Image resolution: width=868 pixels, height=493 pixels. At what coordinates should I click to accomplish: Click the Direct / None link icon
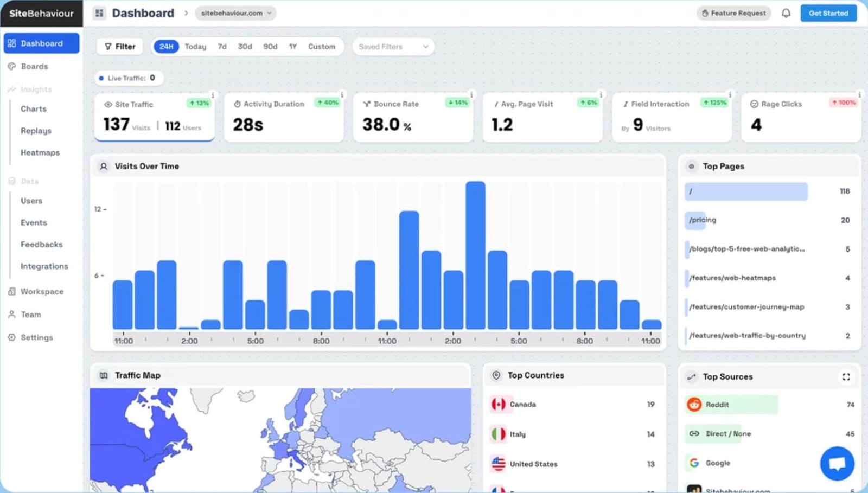pyautogui.click(x=694, y=434)
